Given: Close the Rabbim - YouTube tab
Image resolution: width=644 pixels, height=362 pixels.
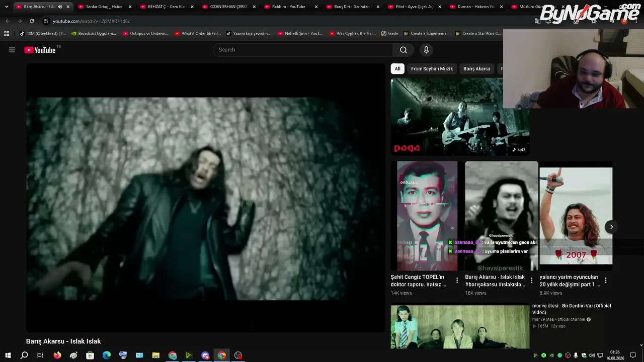Looking at the screenshot, I should pos(316,7).
